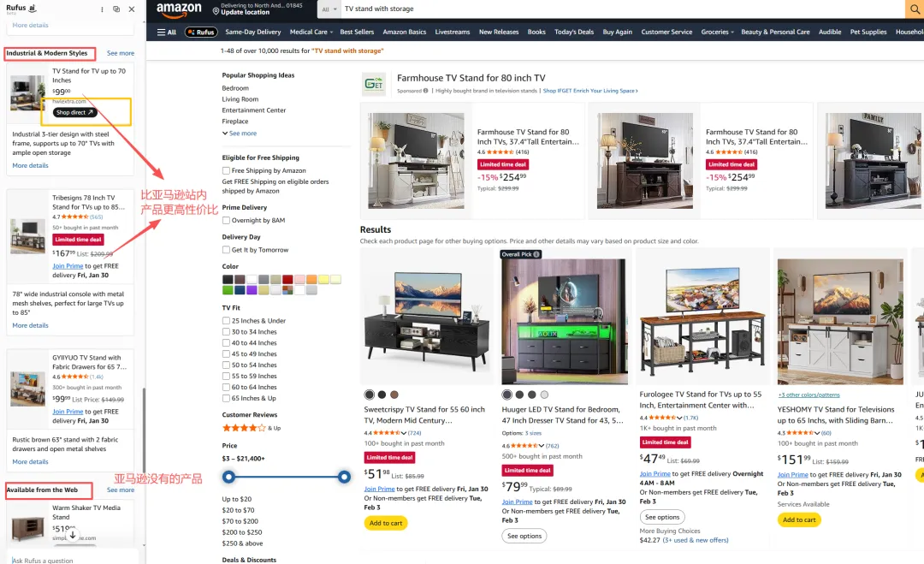Image resolution: width=924 pixels, height=564 pixels.
Task: Open the search category All dropdown
Action: [329, 9]
